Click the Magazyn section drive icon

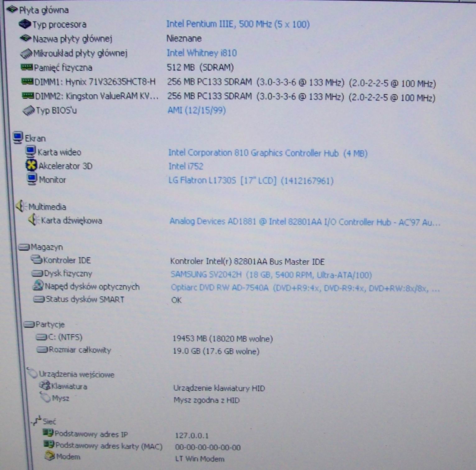(x=24, y=247)
